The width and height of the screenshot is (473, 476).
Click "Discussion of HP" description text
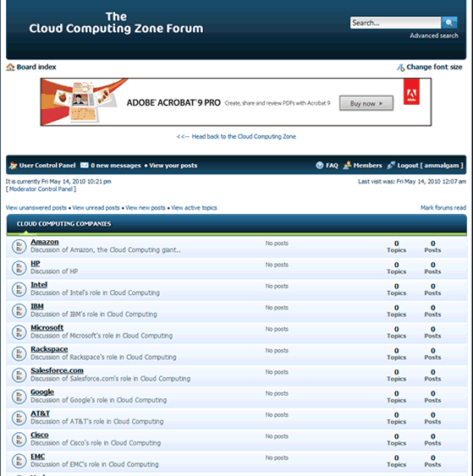pyautogui.click(x=54, y=271)
